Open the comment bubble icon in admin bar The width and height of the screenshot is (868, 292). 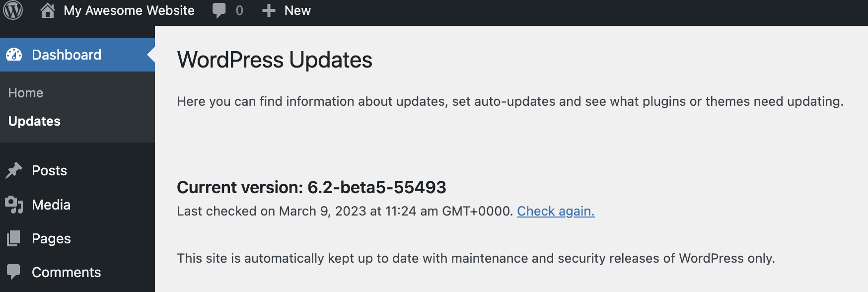[x=218, y=10]
